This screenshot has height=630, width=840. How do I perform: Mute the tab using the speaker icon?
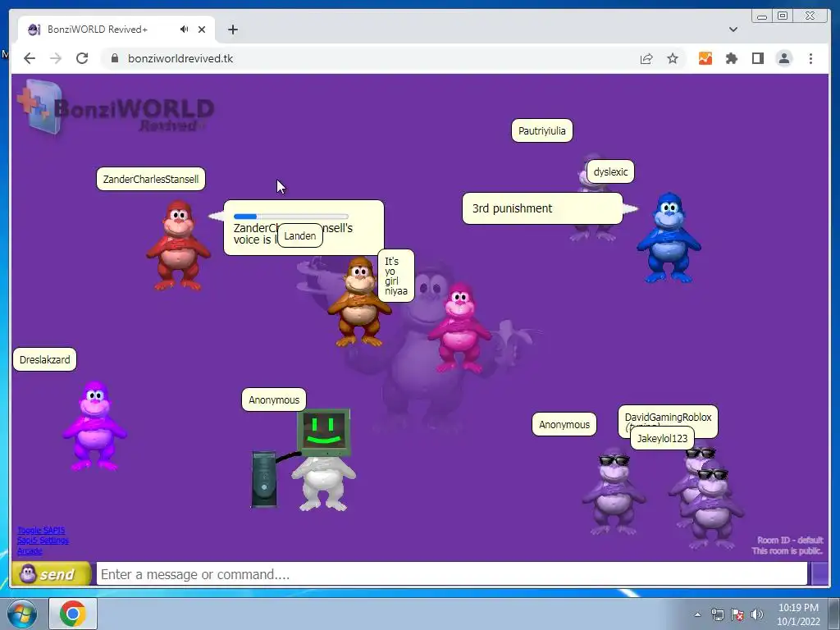185,30
